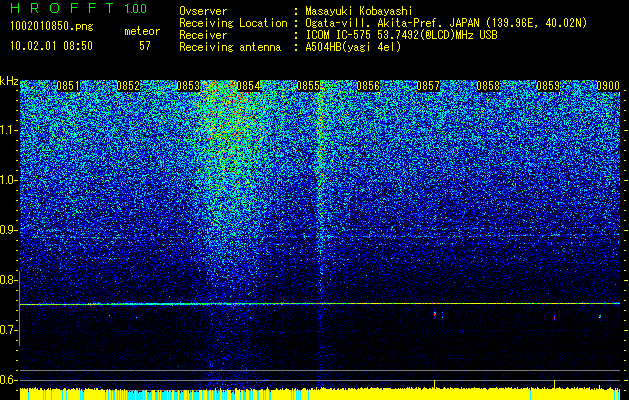
Task: Click the meteor count 57
Action: 145,46
